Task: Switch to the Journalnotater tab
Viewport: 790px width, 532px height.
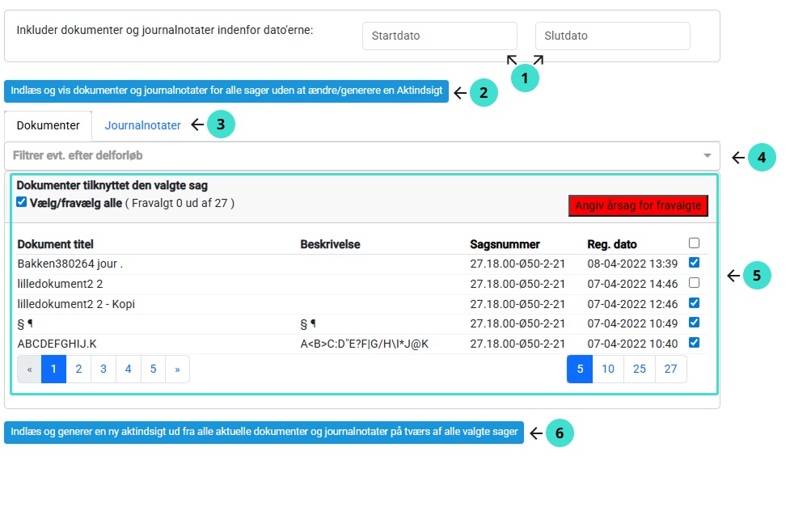Action: [x=142, y=125]
